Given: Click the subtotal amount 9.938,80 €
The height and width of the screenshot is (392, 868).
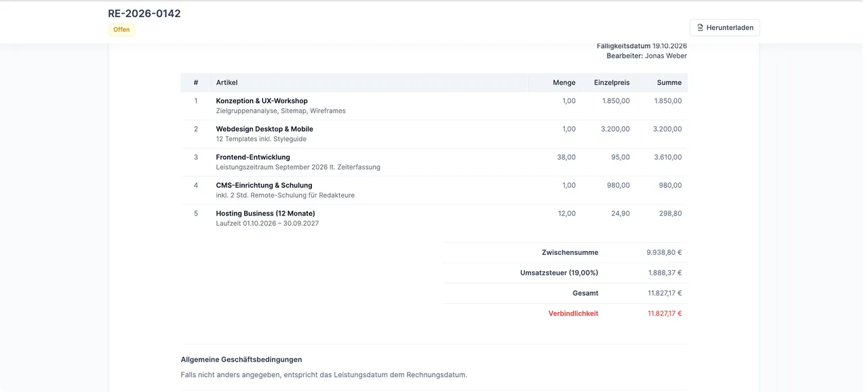Looking at the screenshot, I should click(665, 252).
